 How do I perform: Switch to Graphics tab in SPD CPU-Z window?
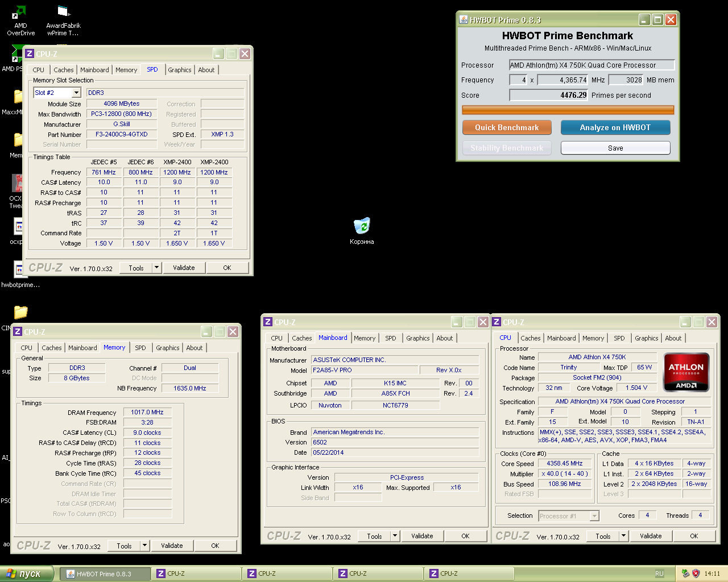click(180, 70)
